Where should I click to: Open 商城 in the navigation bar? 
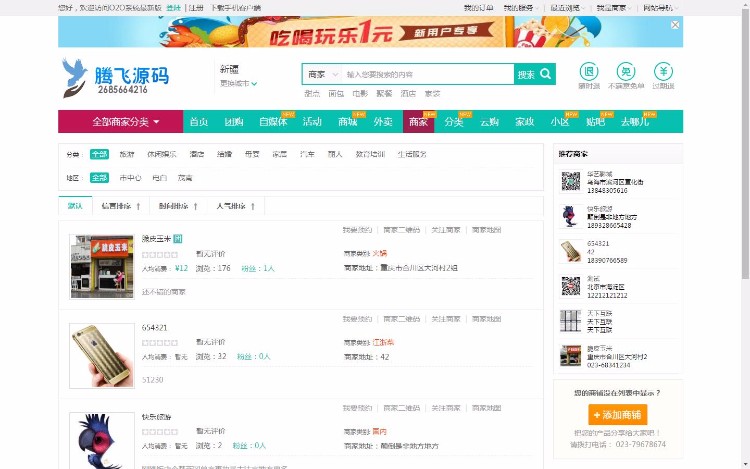348,121
